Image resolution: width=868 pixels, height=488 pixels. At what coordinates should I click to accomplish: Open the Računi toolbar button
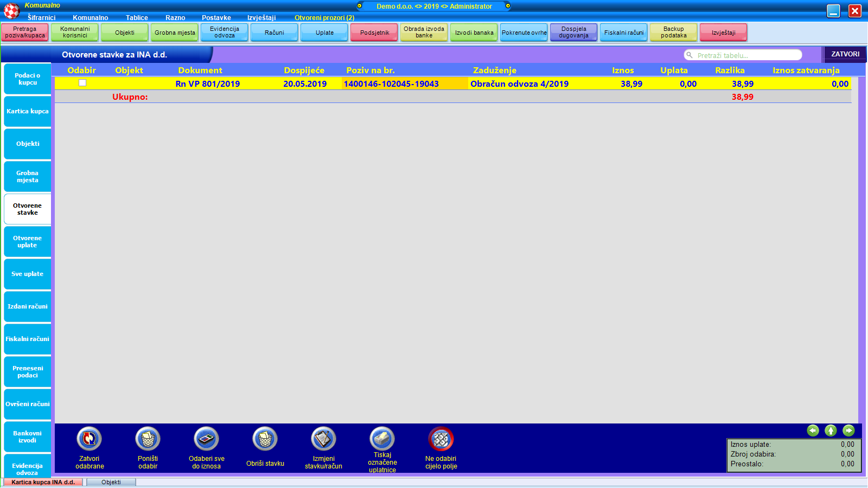tap(274, 33)
